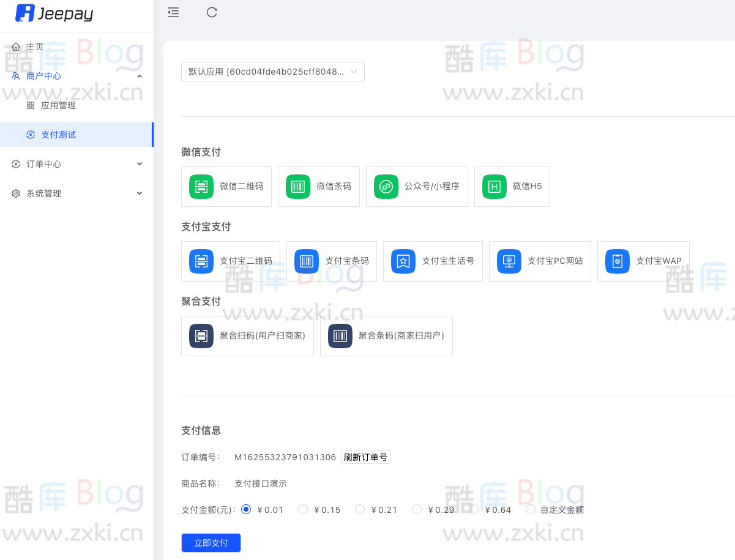Select the 公众号/小程序 payment icon
Screen dimensions: 735x560
pyautogui.click(x=385, y=187)
